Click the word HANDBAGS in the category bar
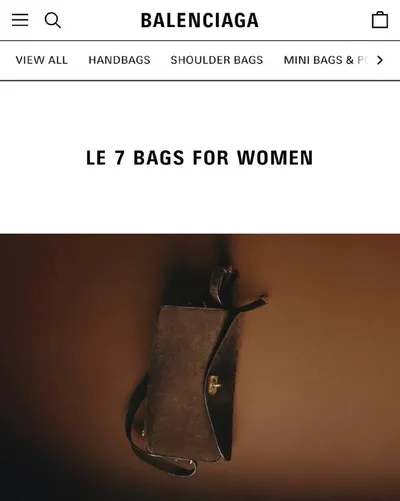The image size is (400, 501). [x=119, y=60]
